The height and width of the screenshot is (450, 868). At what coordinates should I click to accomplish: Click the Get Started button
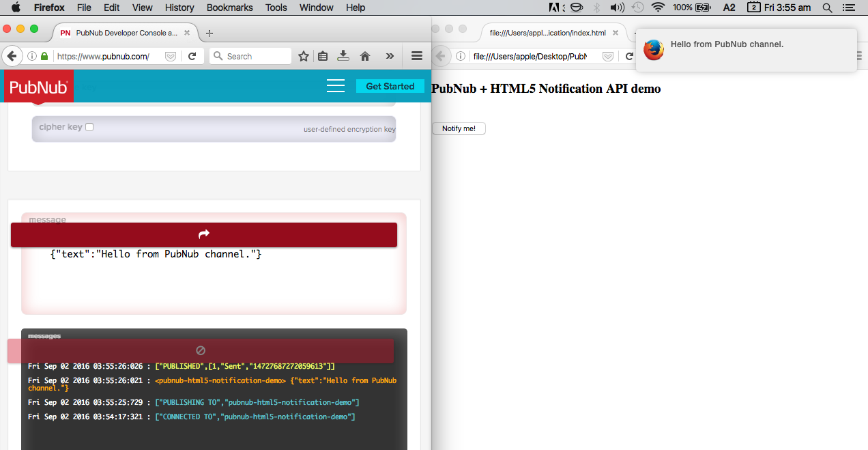tap(390, 86)
